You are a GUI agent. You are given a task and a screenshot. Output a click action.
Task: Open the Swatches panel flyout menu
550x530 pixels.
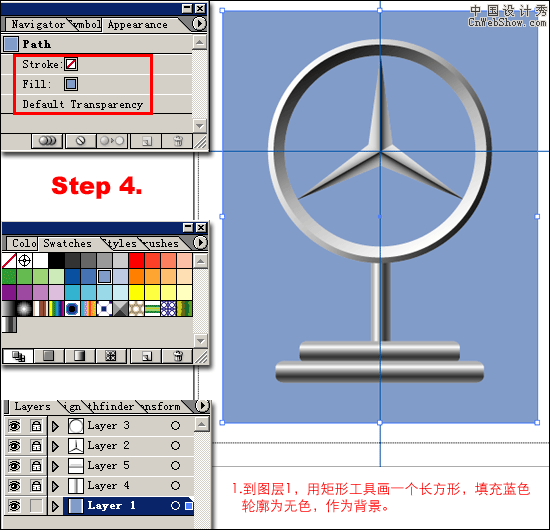[200, 242]
